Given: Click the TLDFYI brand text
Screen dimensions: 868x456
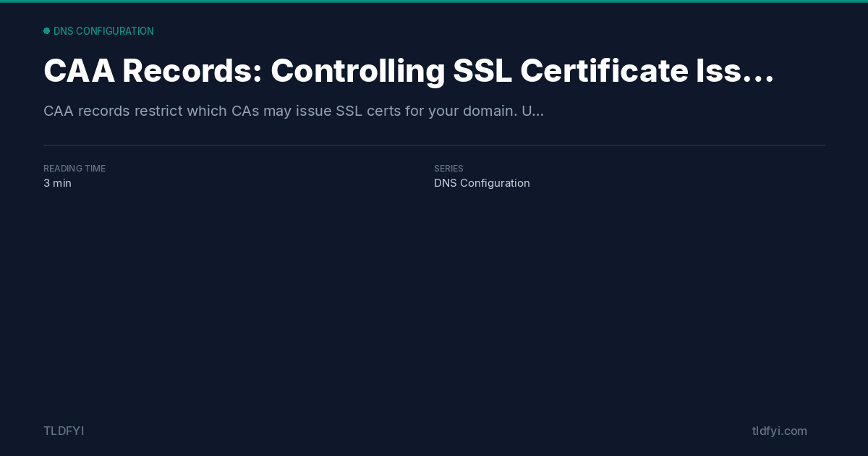Looking at the screenshot, I should coord(64,431).
